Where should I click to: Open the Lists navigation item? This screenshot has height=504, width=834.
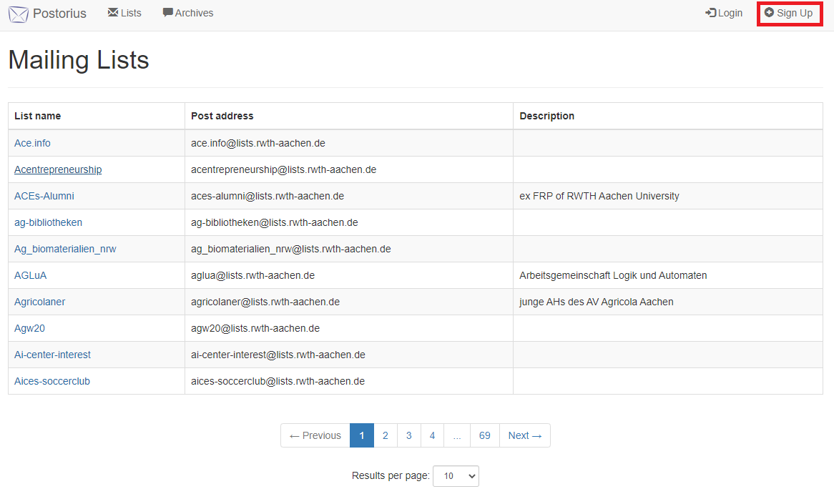[124, 13]
